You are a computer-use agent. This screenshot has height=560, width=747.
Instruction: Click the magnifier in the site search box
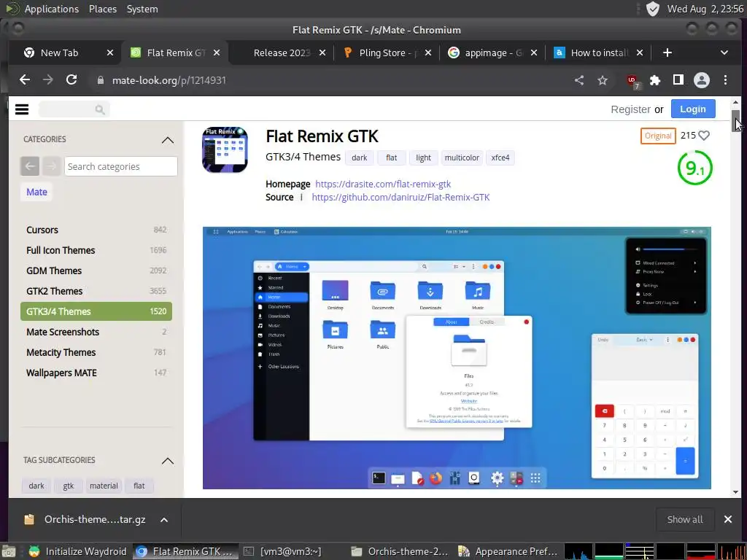point(99,110)
